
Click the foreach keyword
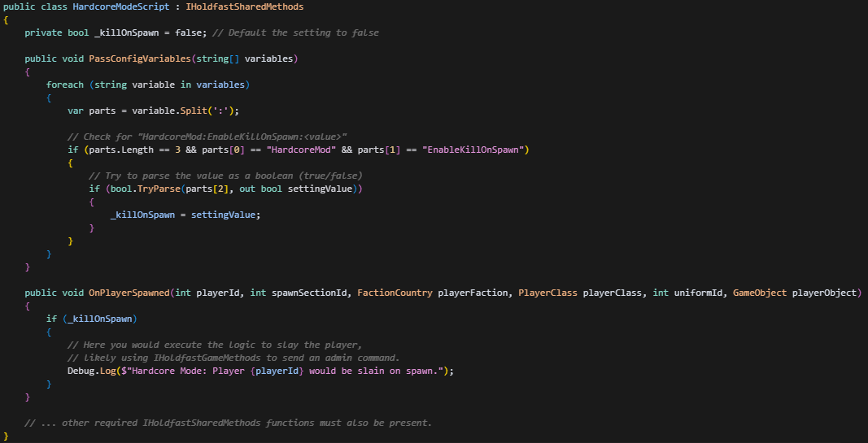coord(65,85)
